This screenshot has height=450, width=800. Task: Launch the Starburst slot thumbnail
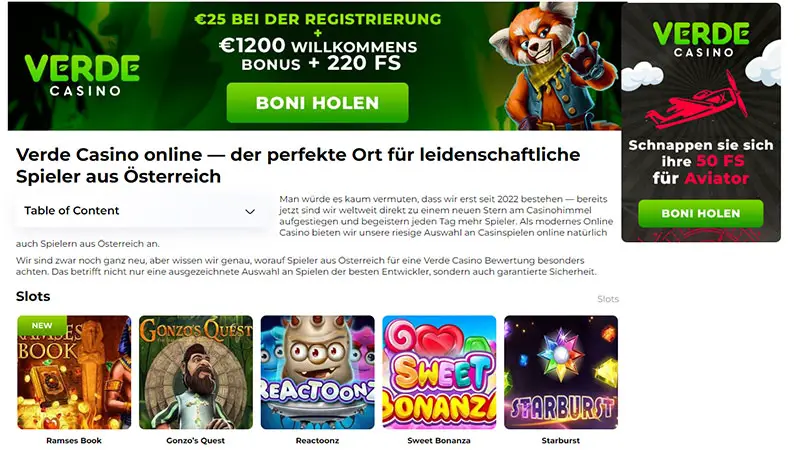coord(561,372)
